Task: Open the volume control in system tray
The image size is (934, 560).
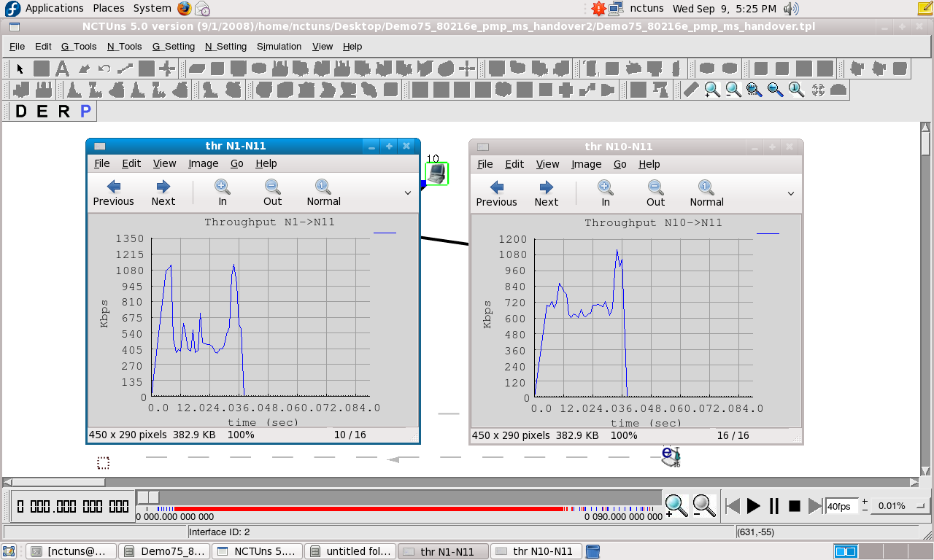Action: (791, 9)
